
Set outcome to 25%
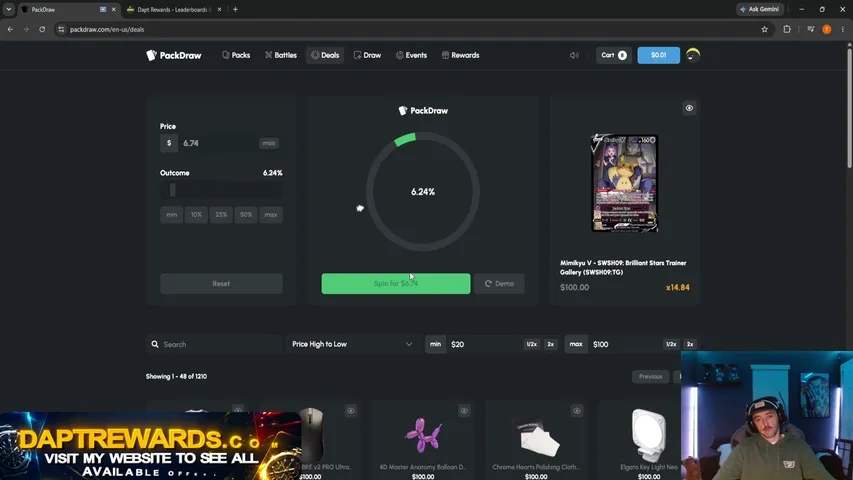pos(221,214)
